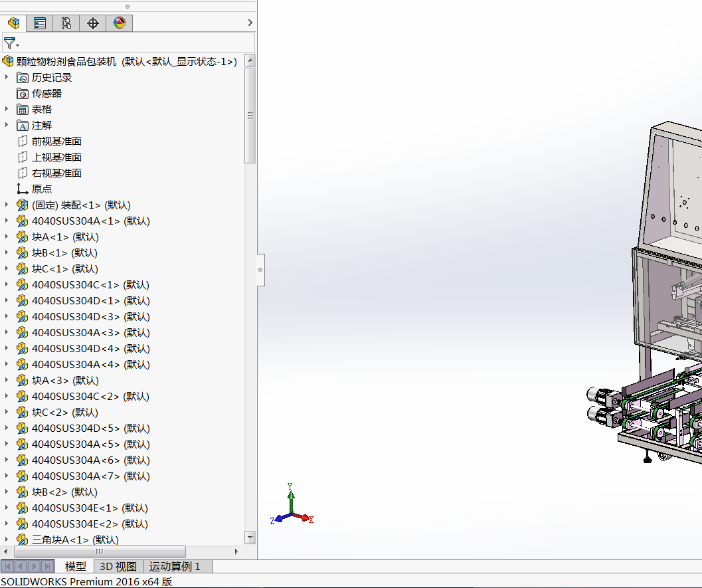Image resolution: width=702 pixels, height=588 pixels.
Task: Select 4040SUS304A<4> (默认) in the tree
Action: 91,365
